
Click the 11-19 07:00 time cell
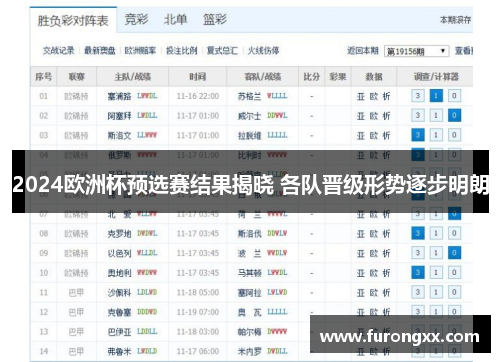198,312
